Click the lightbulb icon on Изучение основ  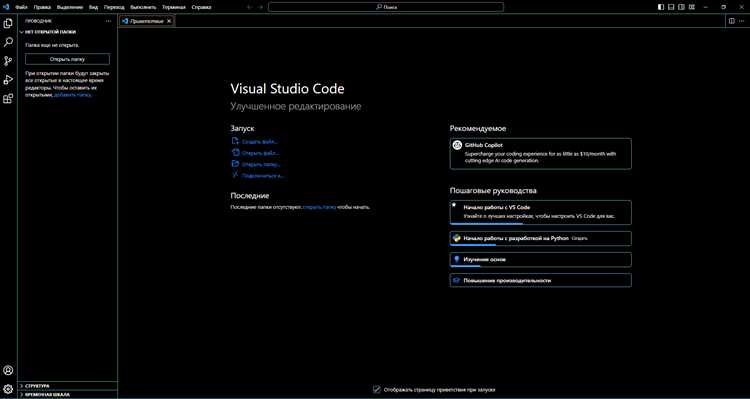click(x=457, y=259)
